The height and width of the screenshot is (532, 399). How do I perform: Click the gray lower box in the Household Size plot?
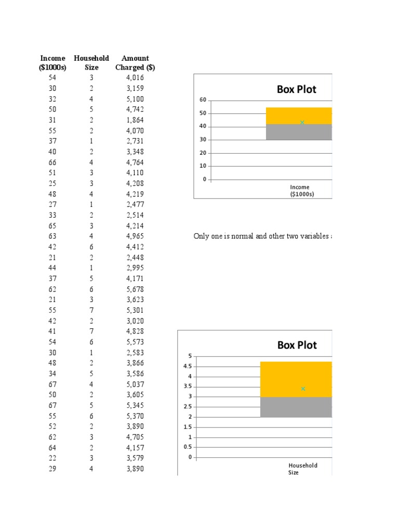pyautogui.click(x=296, y=407)
